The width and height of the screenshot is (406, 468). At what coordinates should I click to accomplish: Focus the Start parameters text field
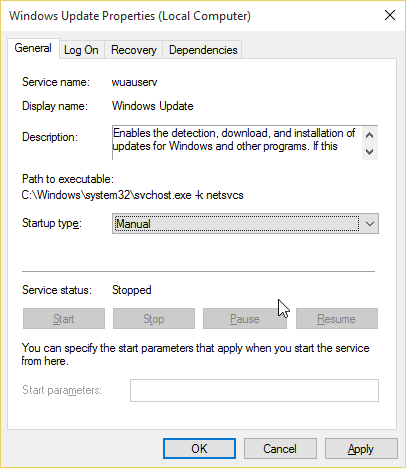coord(254,390)
